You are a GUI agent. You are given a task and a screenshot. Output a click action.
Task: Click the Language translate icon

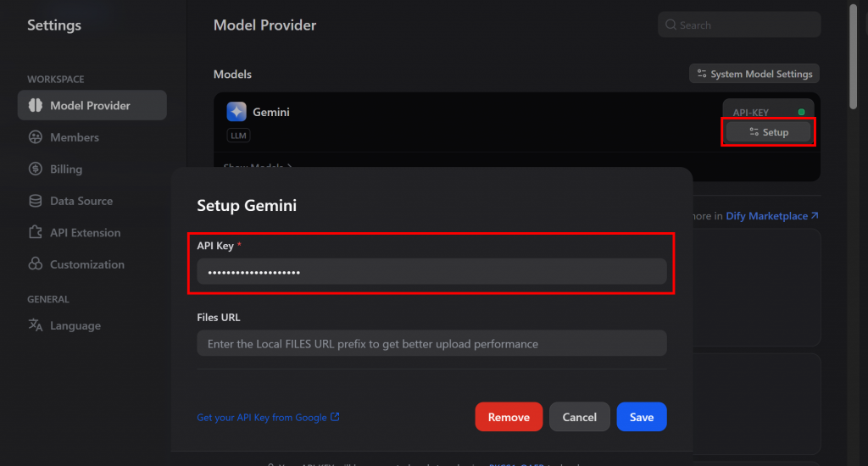coord(36,325)
